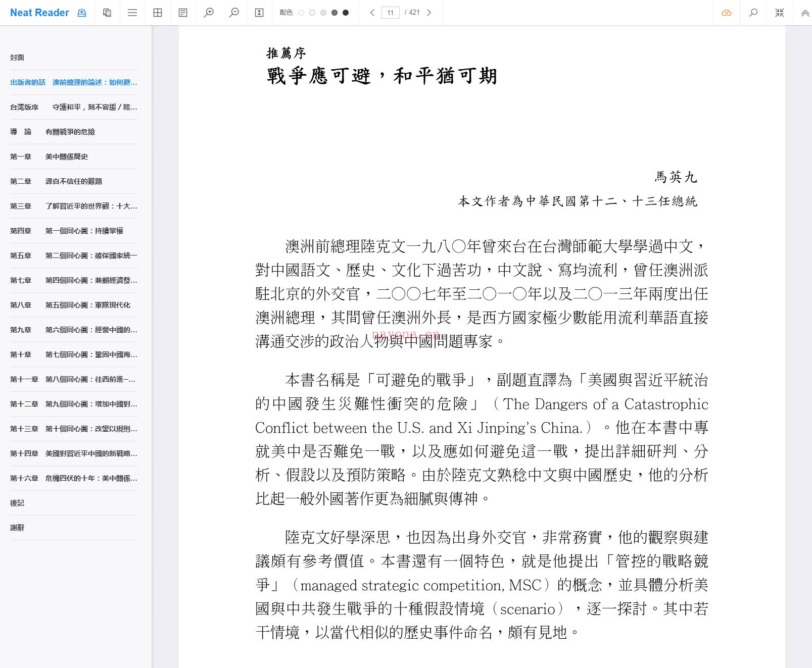Open 謝辭 in contents list
The image size is (812, 668).
point(74,528)
